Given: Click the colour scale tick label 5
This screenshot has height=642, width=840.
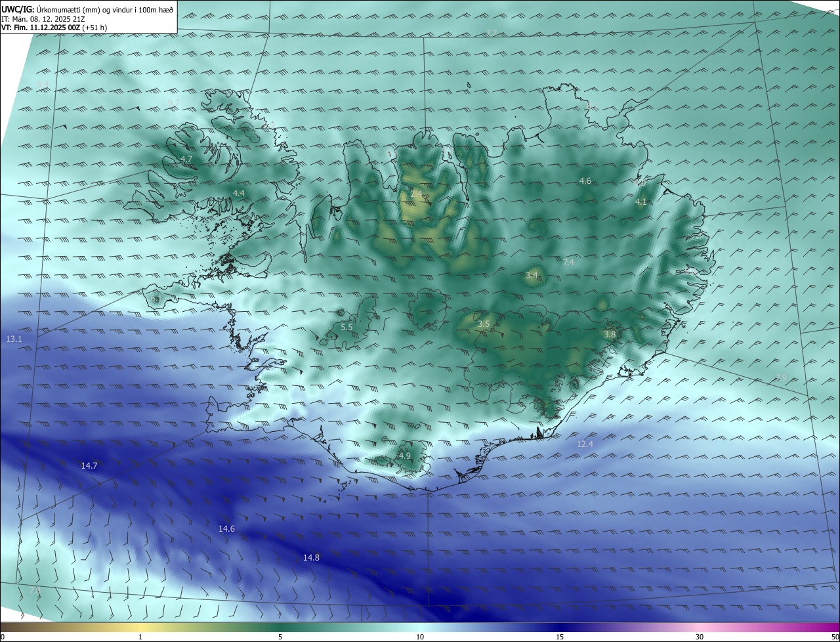Looking at the screenshot, I should (280, 637).
